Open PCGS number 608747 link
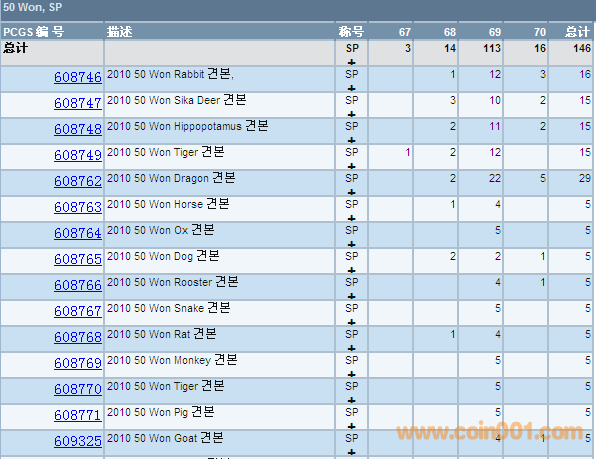This screenshot has height=459, width=596. pyautogui.click(x=78, y=103)
